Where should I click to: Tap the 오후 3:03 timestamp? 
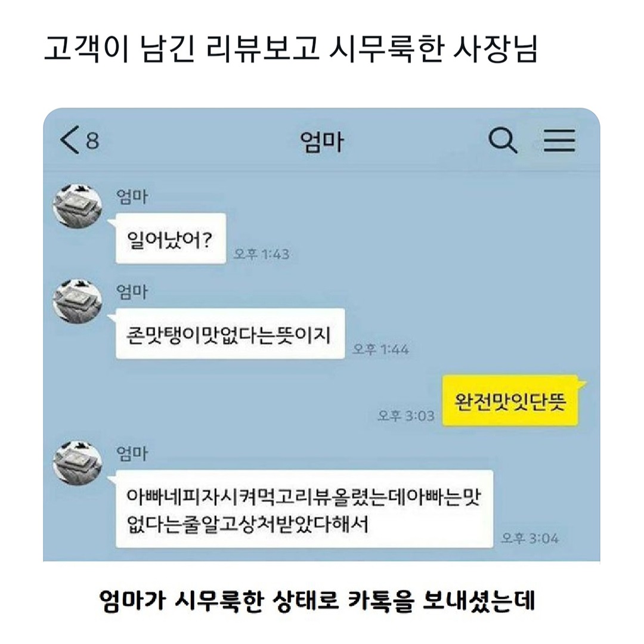(x=406, y=416)
